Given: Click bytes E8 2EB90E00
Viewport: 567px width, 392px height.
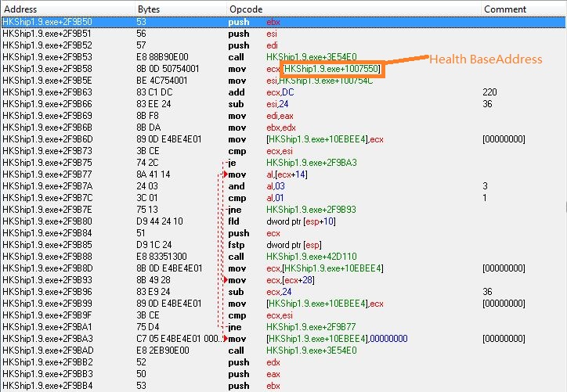Looking at the screenshot, I should click(x=163, y=351).
